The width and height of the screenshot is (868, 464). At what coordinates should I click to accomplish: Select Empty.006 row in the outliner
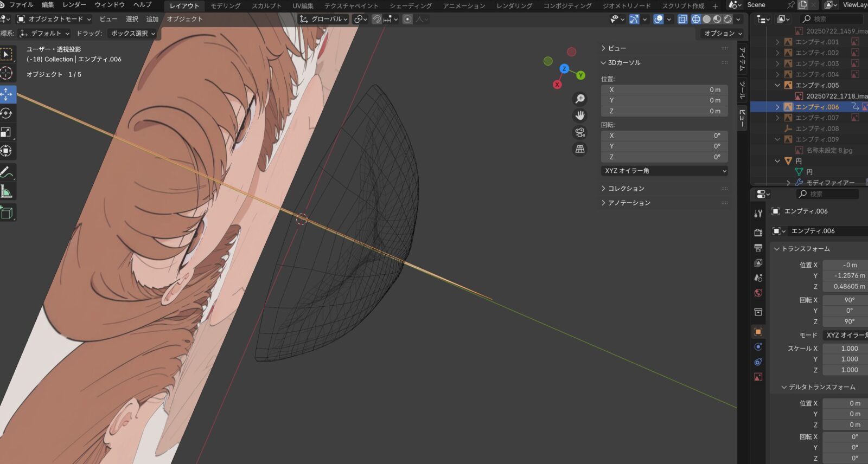point(809,107)
